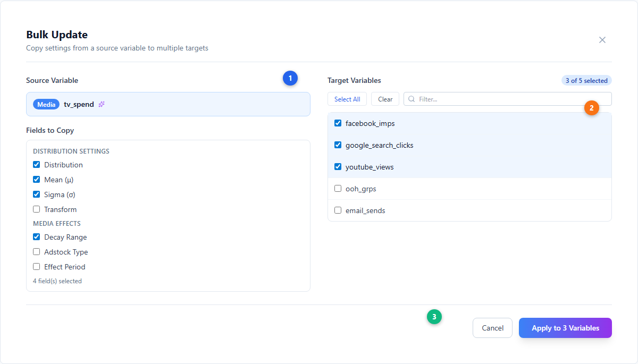Click the search magnifier icon in filter box
Viewport: 638px width, 364px height.
pos(412,99)
